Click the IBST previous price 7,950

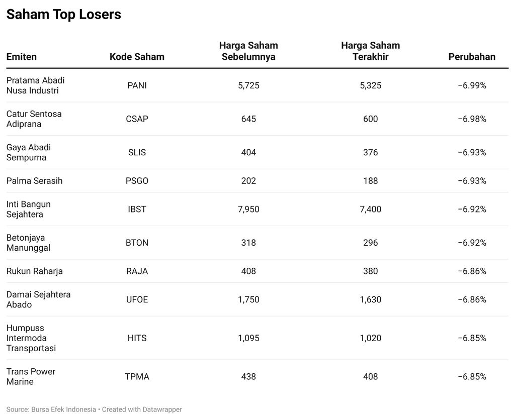click(248, 209)
